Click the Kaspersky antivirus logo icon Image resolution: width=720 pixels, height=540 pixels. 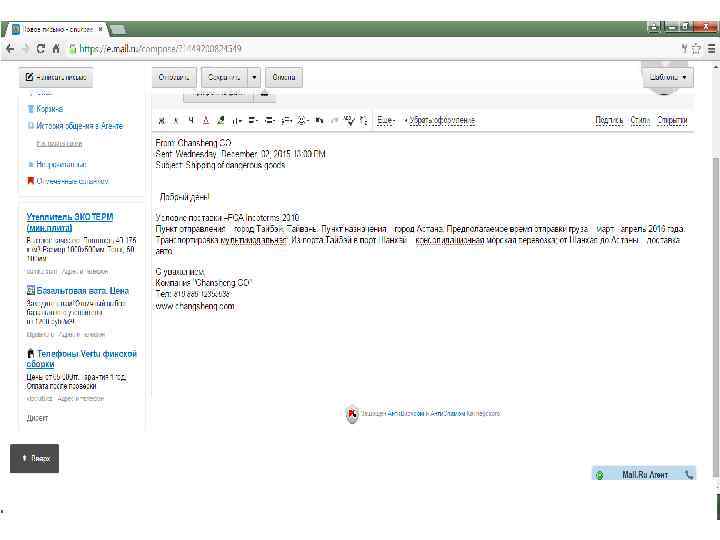[352, 414]
